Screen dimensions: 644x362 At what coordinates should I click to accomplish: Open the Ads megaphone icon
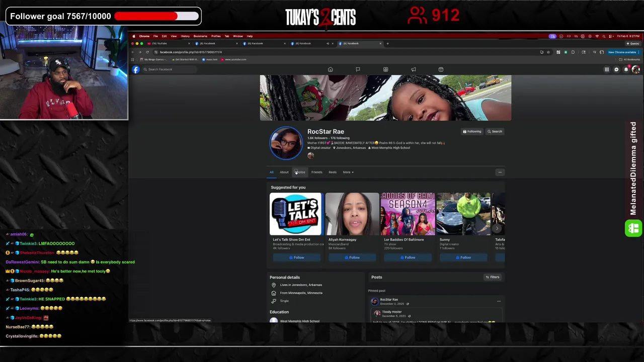(x=413, y=69)
